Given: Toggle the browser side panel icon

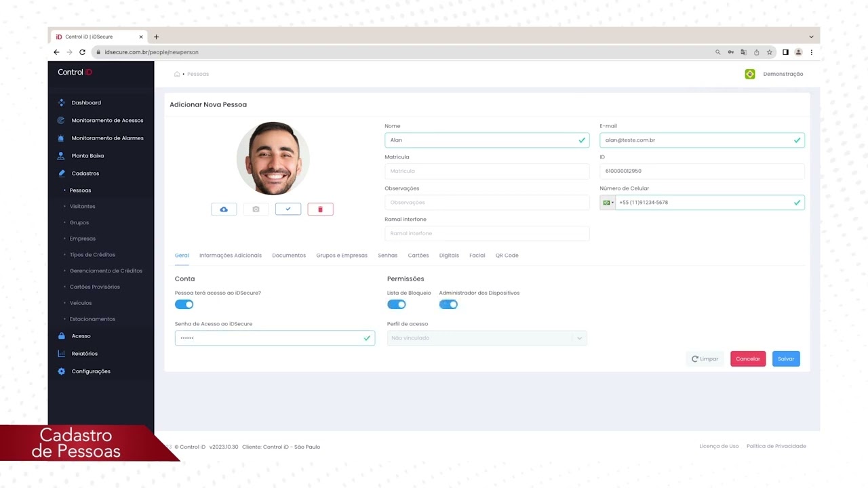Looking at the screenshot, I should coord(785,52).
